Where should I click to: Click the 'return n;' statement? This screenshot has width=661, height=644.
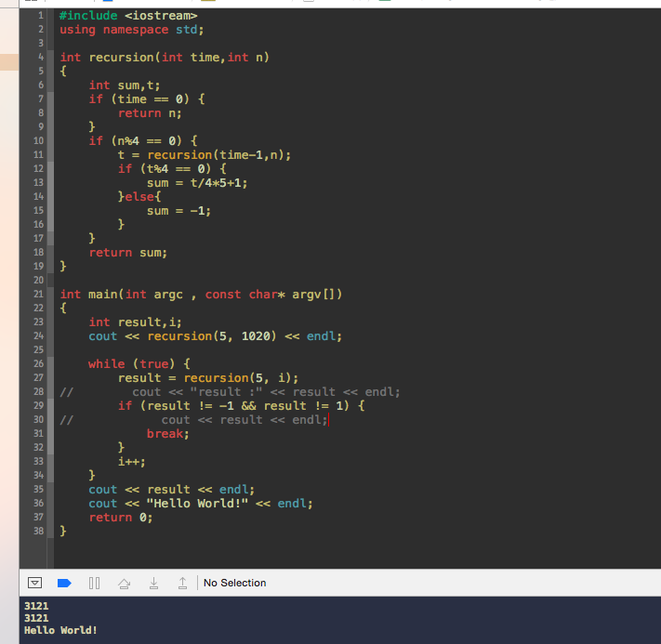pyautogui.click(x=150, y=113)
